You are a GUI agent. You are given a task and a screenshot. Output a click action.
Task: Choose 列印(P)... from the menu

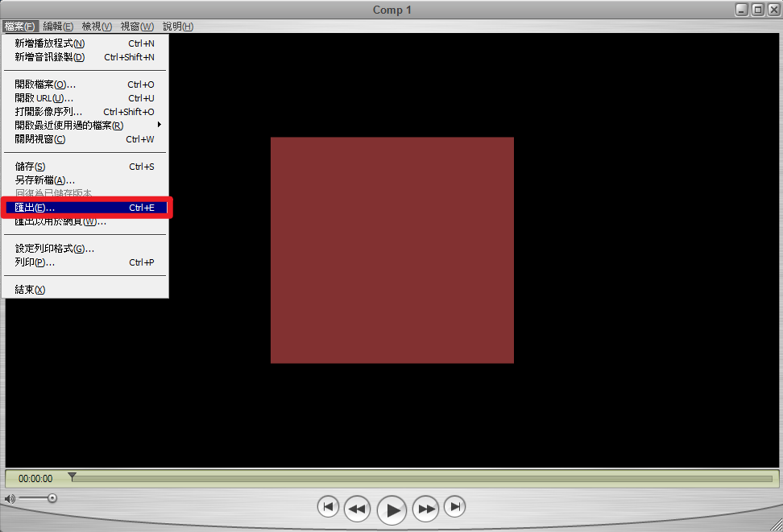(x=85, y=262)
